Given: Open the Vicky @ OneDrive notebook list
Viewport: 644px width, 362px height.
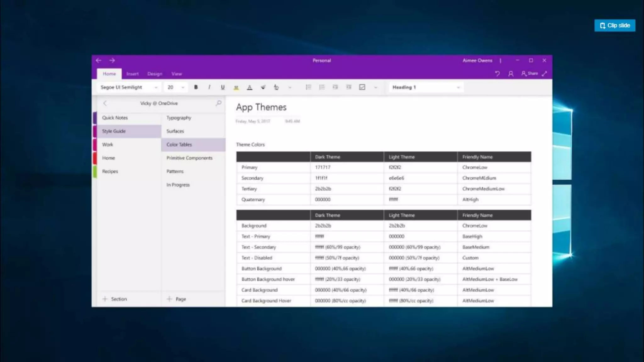Looking at the screenshot, I should click(159, 103).
